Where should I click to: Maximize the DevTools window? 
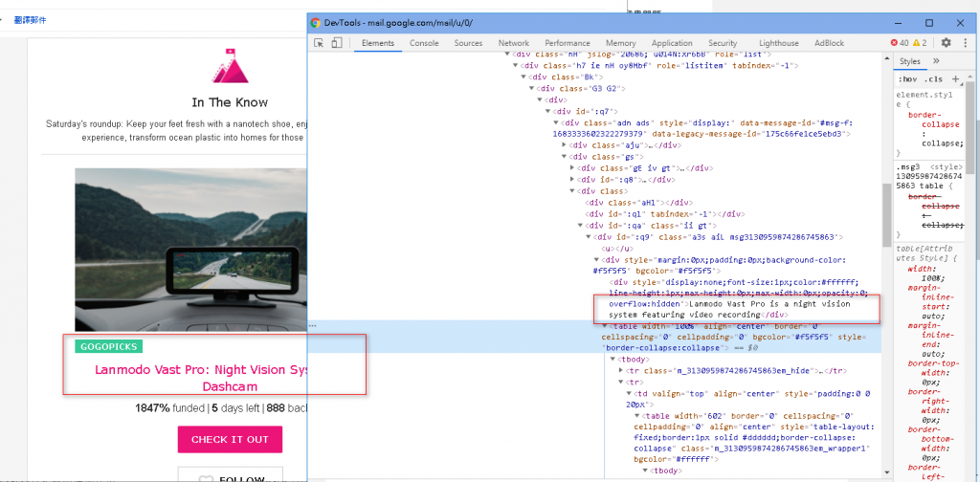[929, 23]
